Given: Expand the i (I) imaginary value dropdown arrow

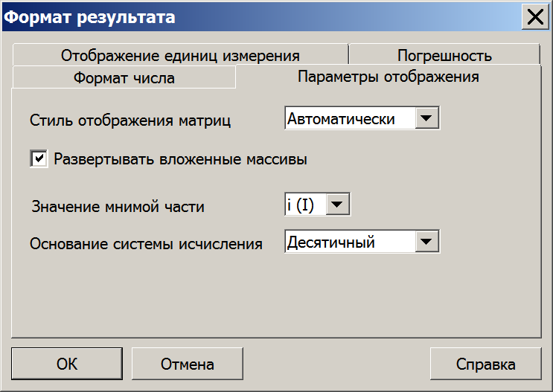Looking at the screenshot, I should click(x=337, y=204).
